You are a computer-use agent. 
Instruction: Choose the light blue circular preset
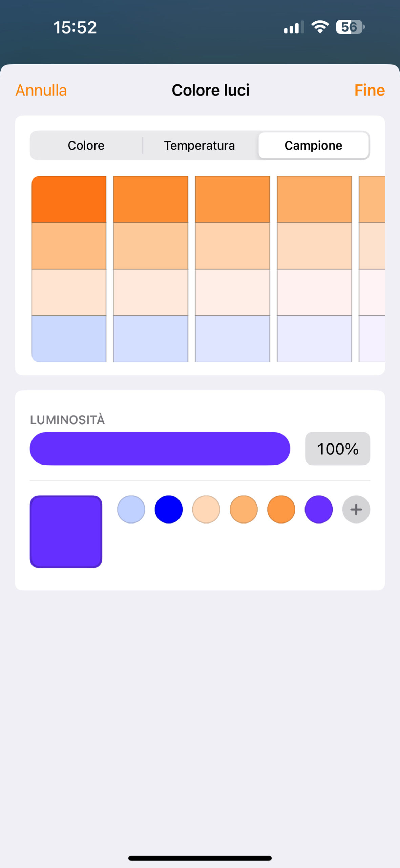tap(131, 509)
